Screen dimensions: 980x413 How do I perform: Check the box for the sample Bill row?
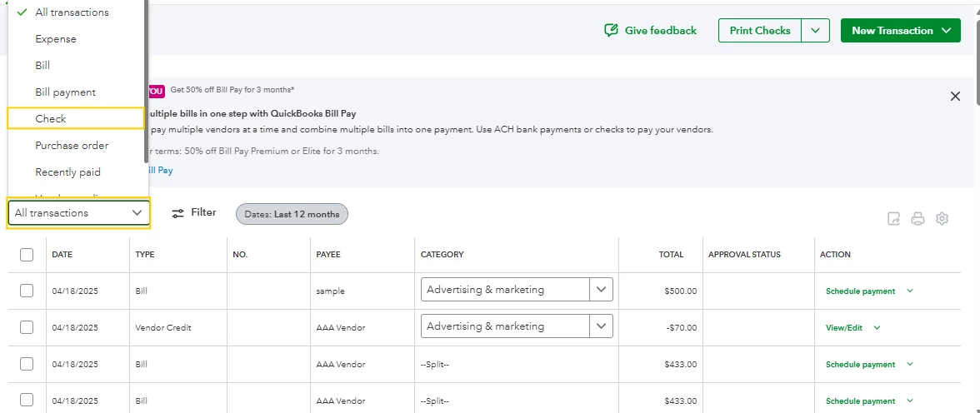coord(27,291)
